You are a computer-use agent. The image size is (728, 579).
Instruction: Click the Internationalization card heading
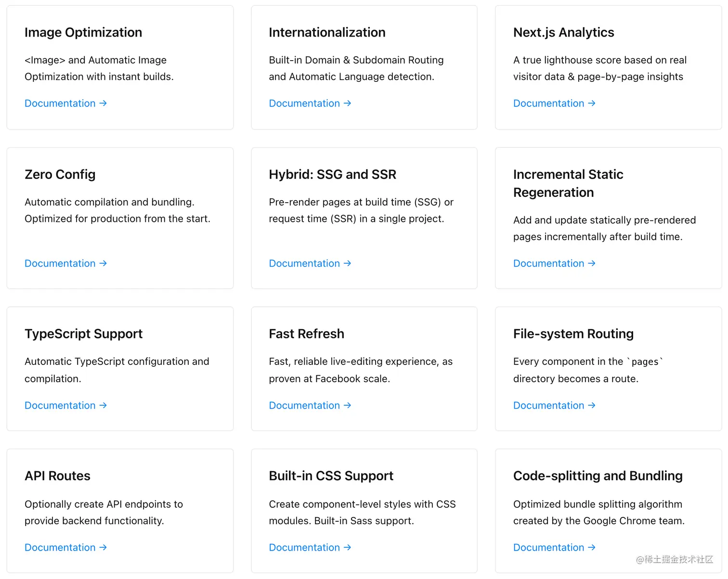tap(327, 32)
